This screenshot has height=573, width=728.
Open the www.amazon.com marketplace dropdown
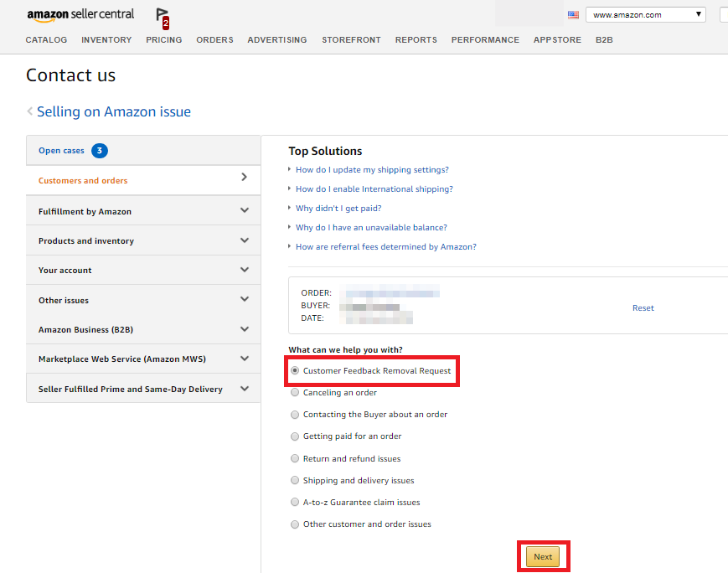click(x=645, y=15)
